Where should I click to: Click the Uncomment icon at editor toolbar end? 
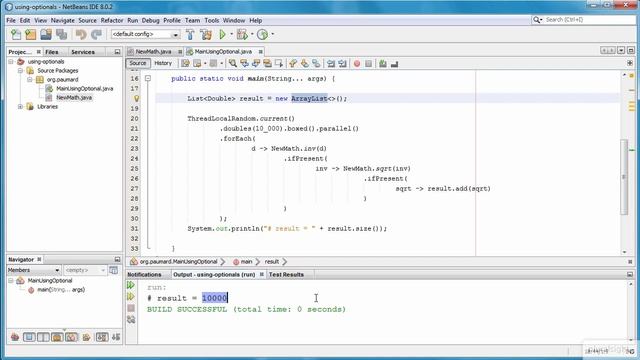click(x=394, y=64)
